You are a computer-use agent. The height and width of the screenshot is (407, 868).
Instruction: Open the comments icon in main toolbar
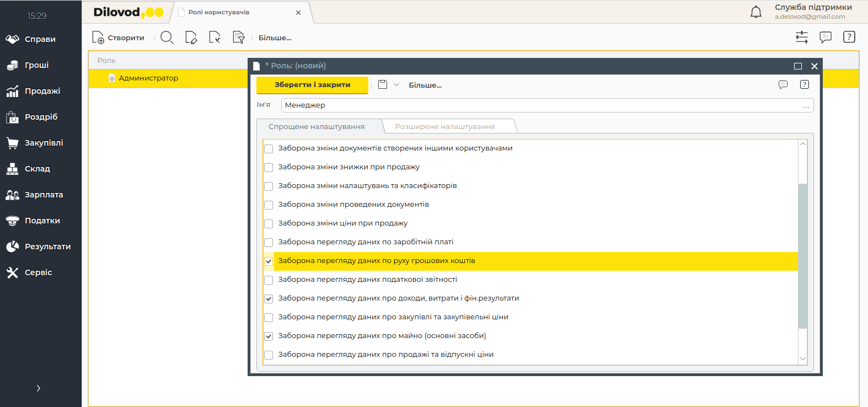click(826, 37)
